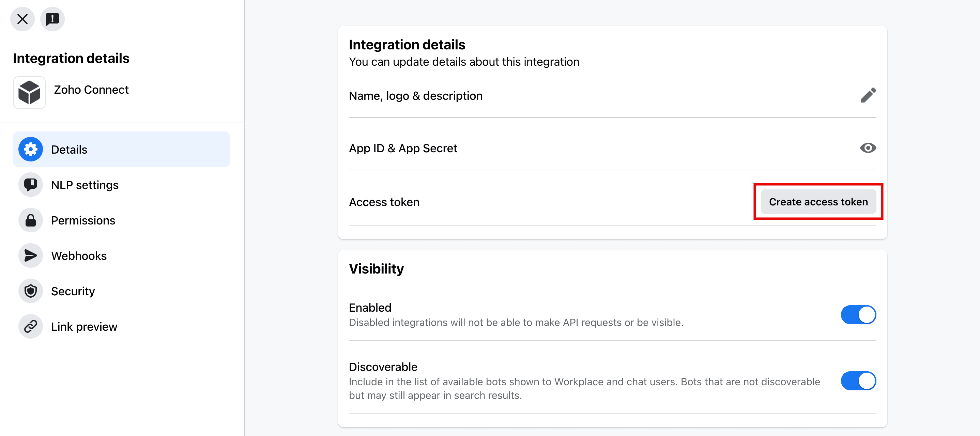Click the Details gear icon
Viewport: 980px width, 436px height.
pos(30,149)
